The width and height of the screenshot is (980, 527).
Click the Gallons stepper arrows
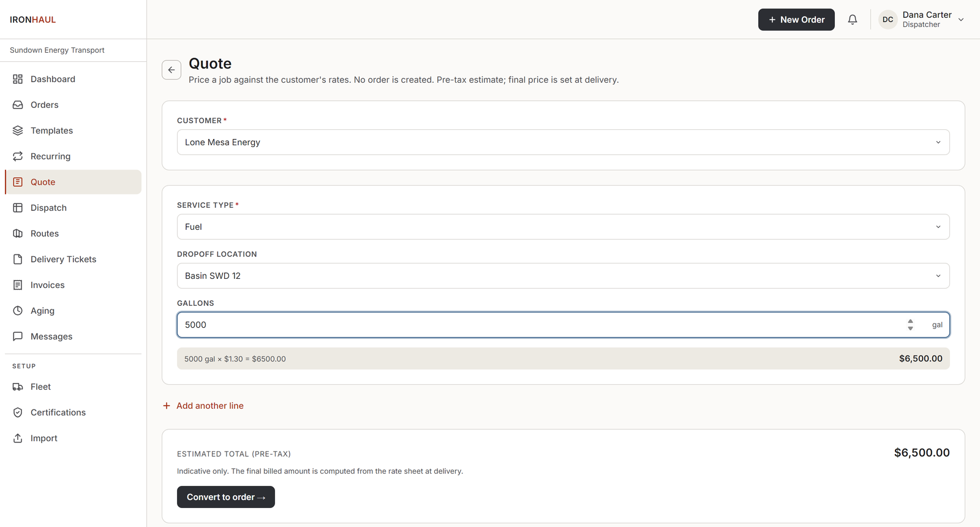click(x=910, y=325)
